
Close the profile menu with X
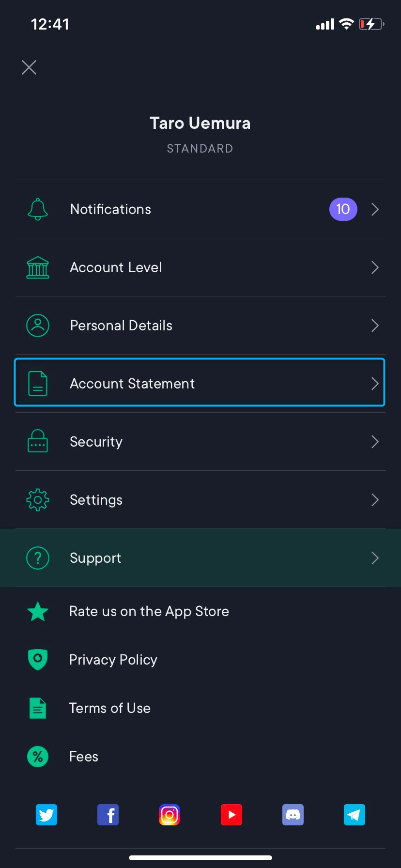[x=29, y=67]
